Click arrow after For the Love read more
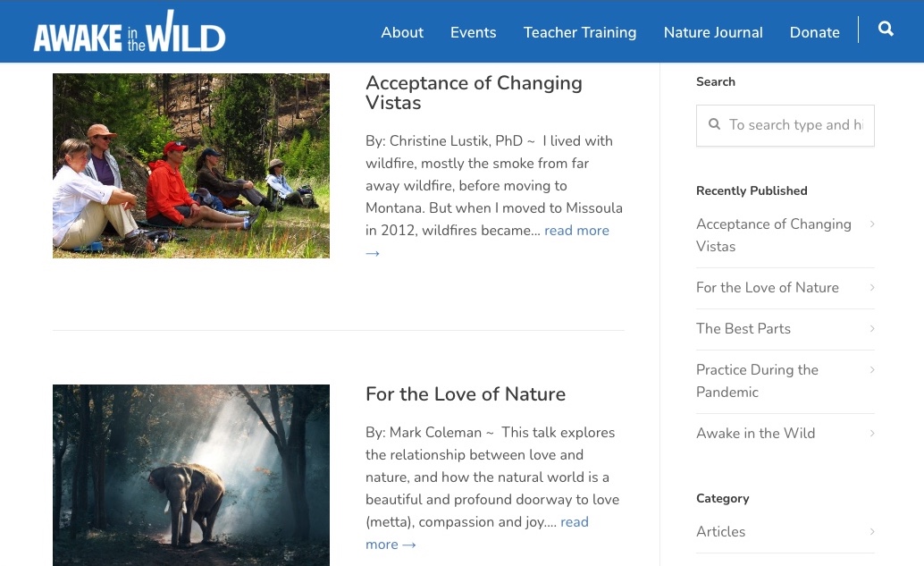 409,545
